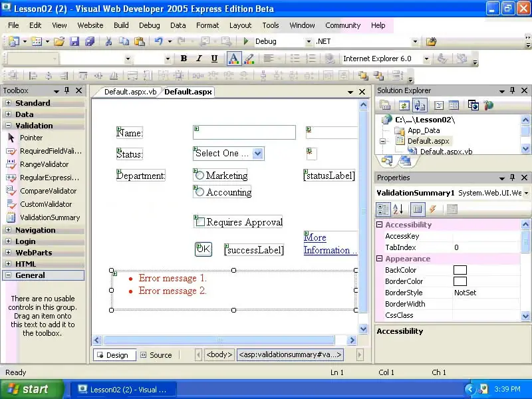Undo the last action
This screenshot has height=399, width=532.
(158, 41)
